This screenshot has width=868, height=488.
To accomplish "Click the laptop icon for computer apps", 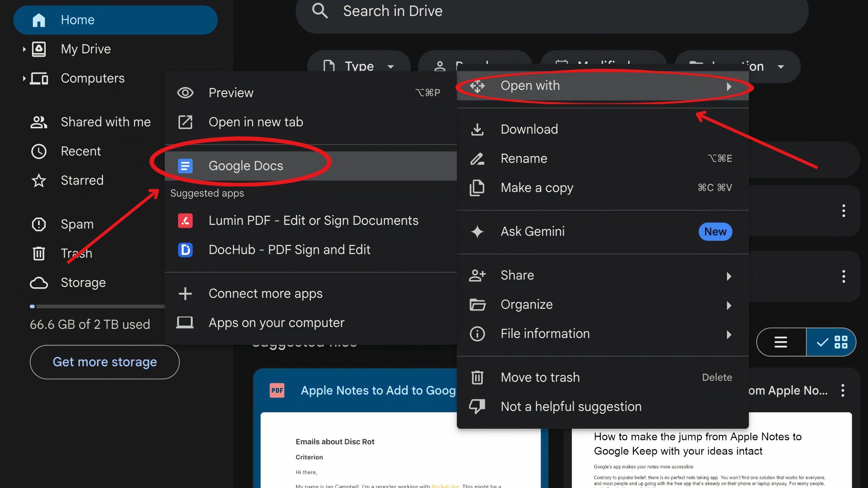I will click(185, 323).
